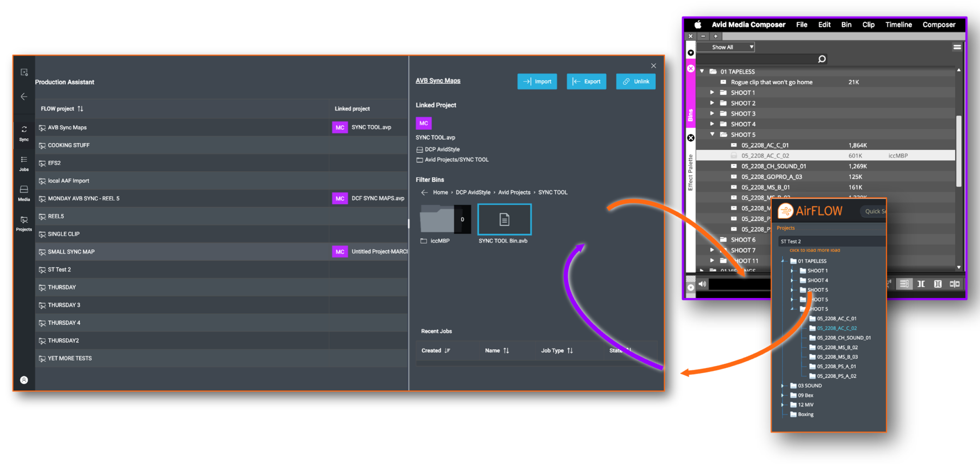Select the SYNC TOOL Bin.avb thumbnail

tap(504, 219)
